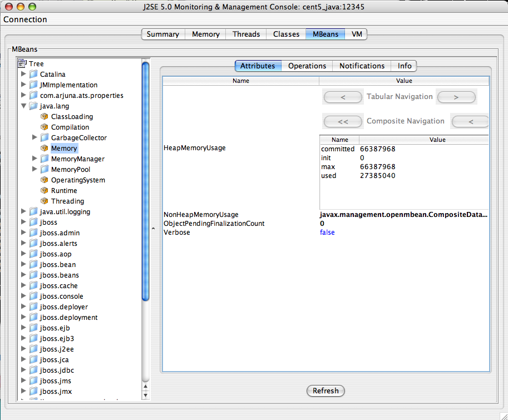Click the Compilation MBean icon

[45, 127]
